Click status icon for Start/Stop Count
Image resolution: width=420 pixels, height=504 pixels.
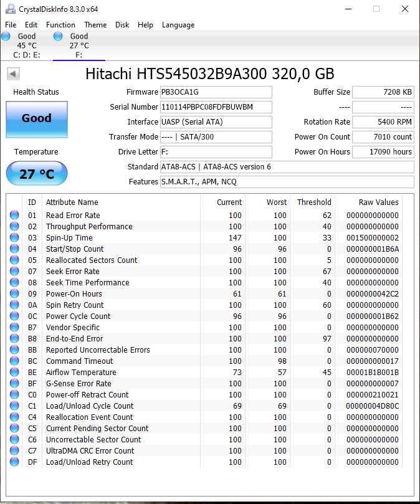pyautogui.click(x=14, y=249)
